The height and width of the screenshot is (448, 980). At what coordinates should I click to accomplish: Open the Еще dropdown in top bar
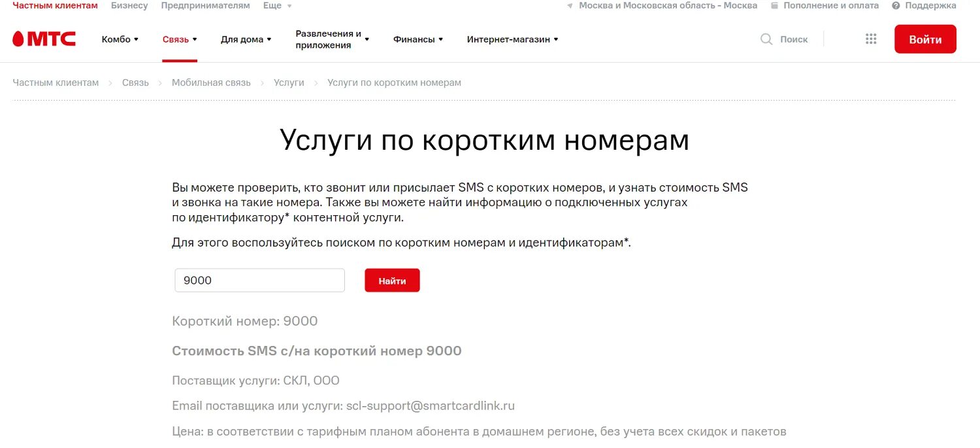click(x=277, y=5)
